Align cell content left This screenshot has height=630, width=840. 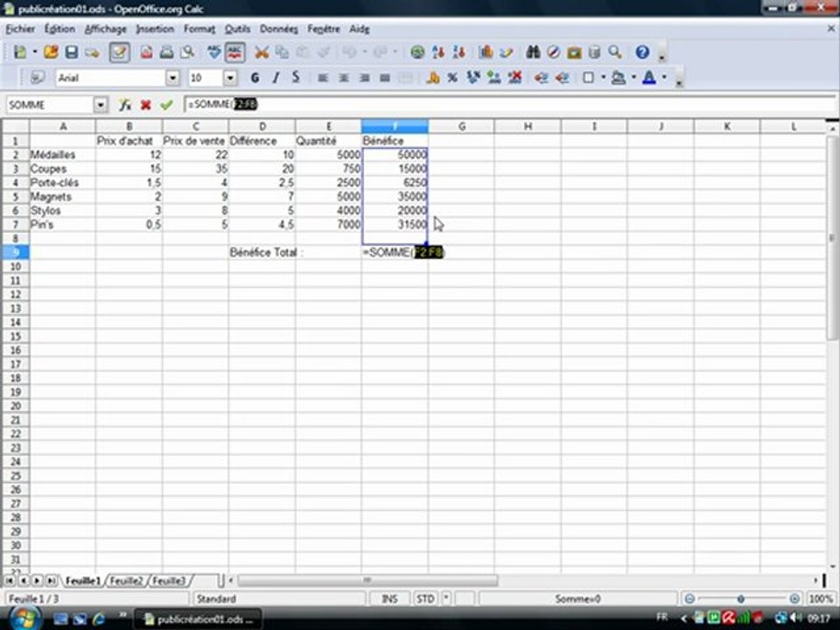(323, 78)
